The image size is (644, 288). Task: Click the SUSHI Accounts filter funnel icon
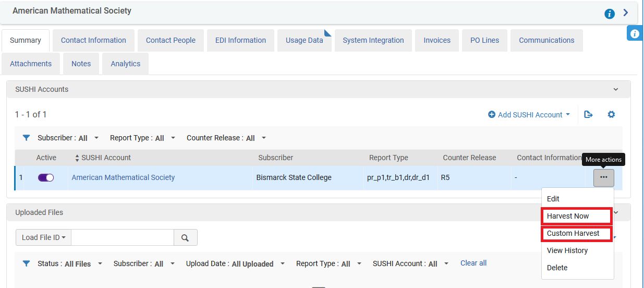click(x=26, y=138)
